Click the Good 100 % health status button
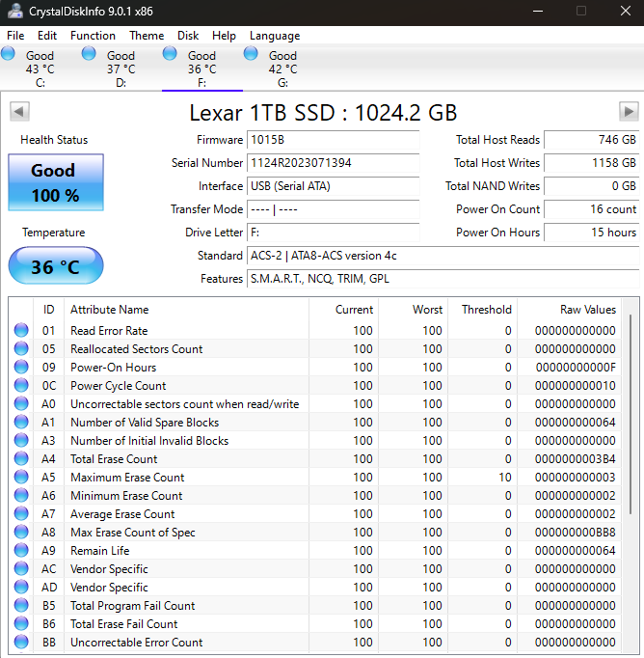The width and height of the screenshot is (644, 658). (x=55, y=182)
